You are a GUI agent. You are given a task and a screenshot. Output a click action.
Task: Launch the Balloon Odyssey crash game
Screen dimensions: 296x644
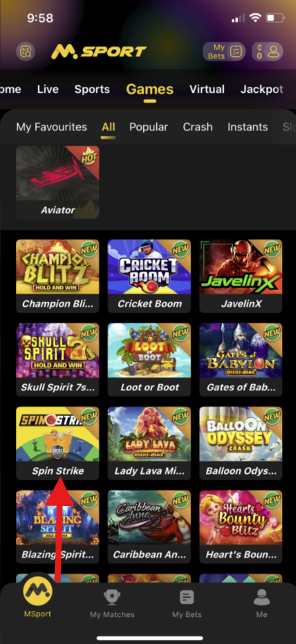(x=241, y=443)
